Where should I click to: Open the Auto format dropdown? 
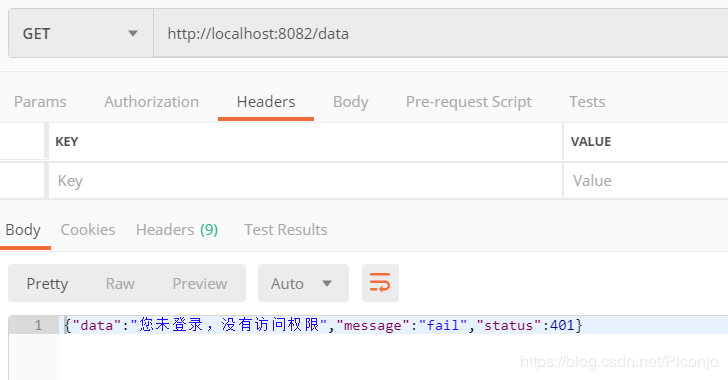pos(303,283)
